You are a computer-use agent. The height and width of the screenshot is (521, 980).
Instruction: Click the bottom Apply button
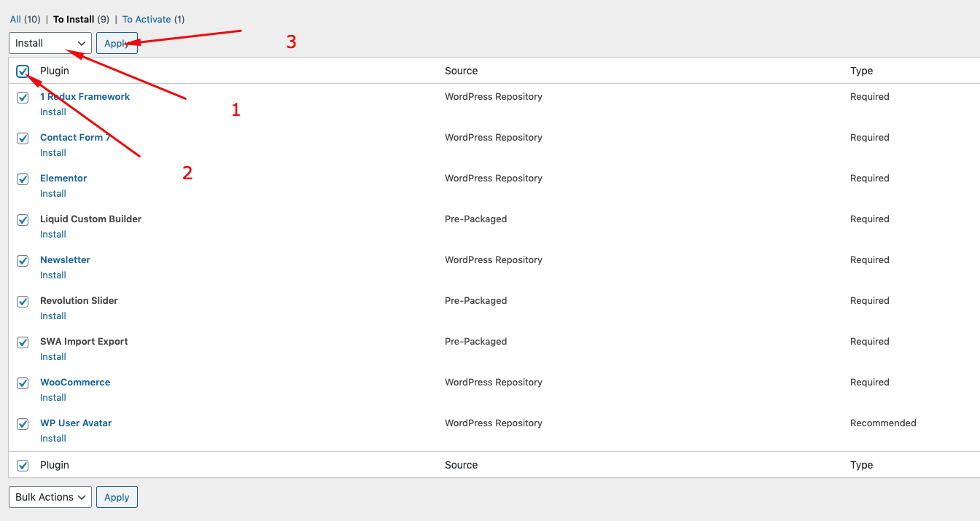tap(117, 497)
